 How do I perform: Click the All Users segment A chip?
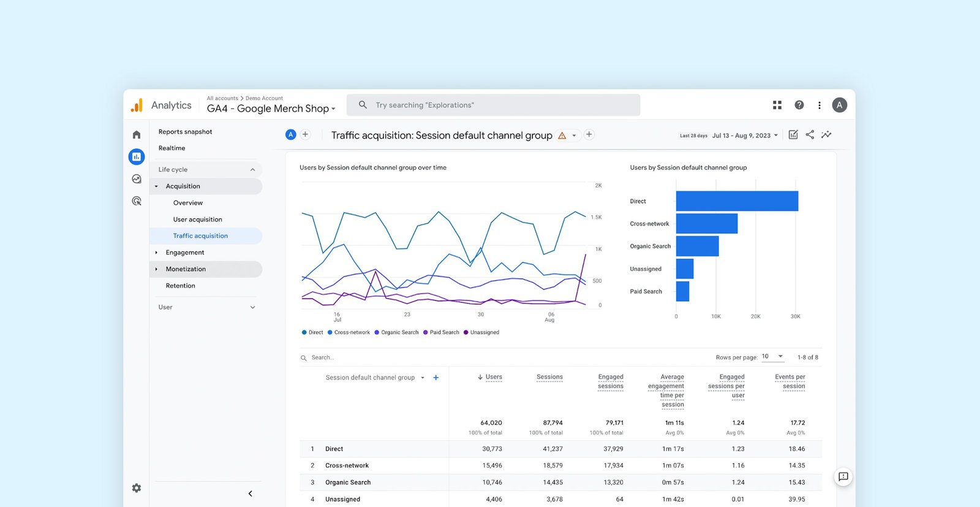(x=291, y=135)
